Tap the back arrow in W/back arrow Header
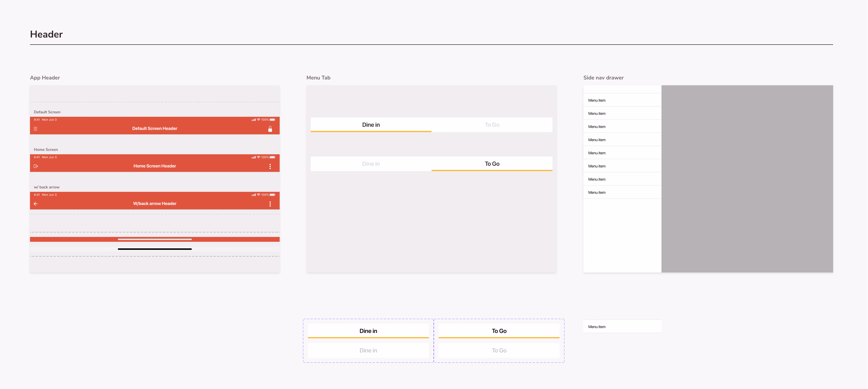The height and width of the screenshot is (389, 868). [x=36, y=204]
